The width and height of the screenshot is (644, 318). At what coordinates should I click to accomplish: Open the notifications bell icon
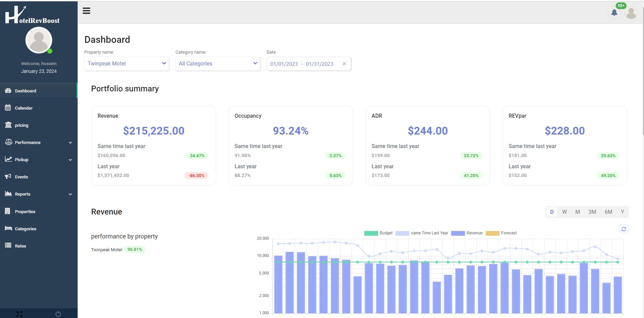point(614,13)
